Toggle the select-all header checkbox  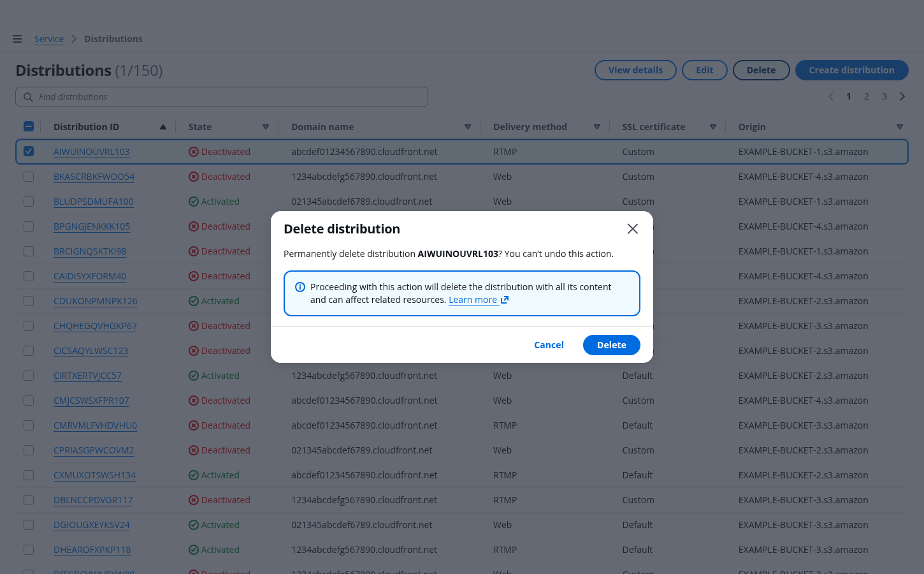(29, 126)
